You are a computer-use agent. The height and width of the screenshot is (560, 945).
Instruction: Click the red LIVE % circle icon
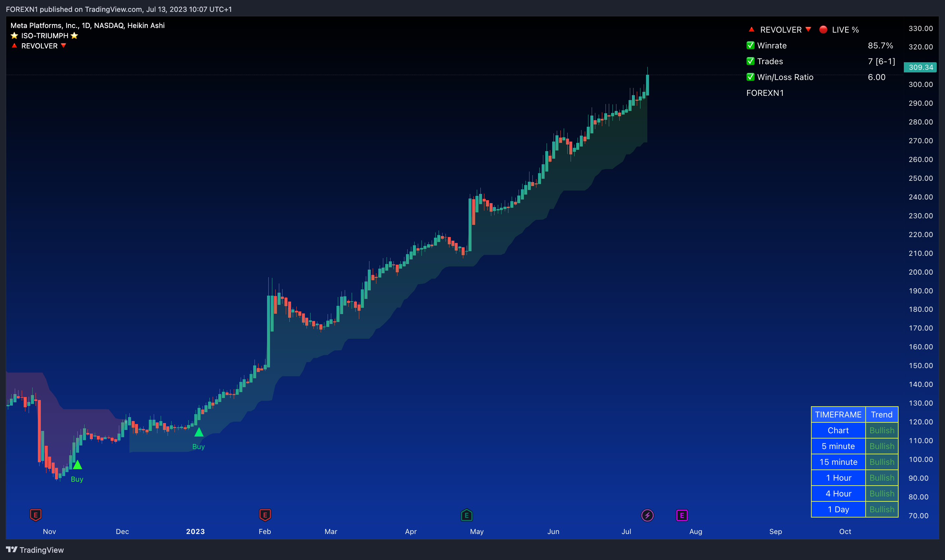click(x=823, y=29)
